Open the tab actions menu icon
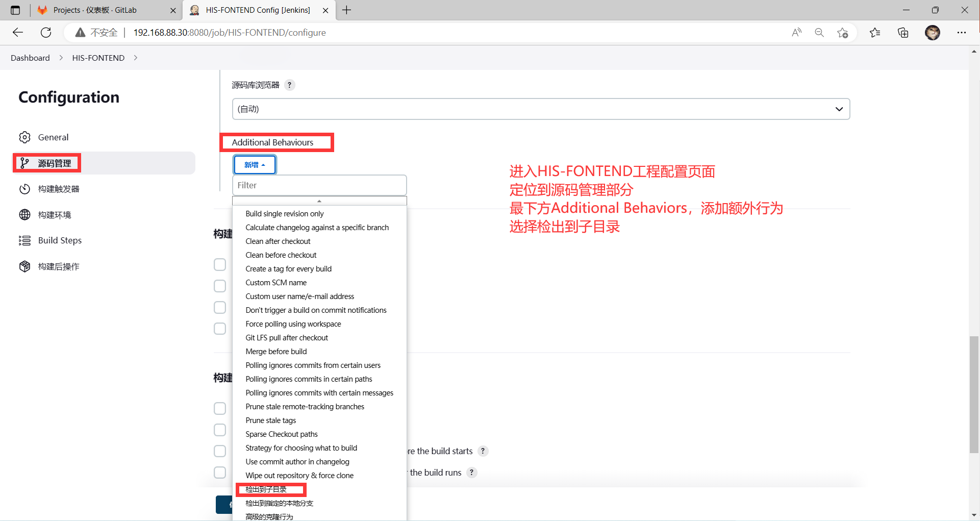 point(15,10)
